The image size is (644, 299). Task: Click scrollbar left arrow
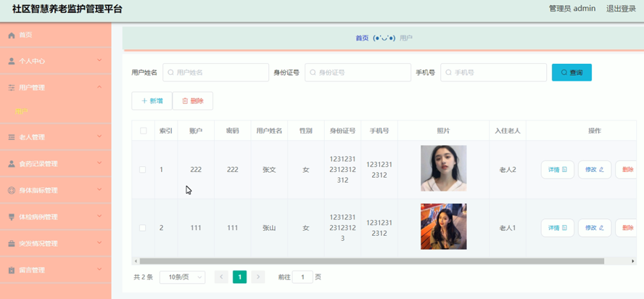pyautogui.click(x=135, y=261)
